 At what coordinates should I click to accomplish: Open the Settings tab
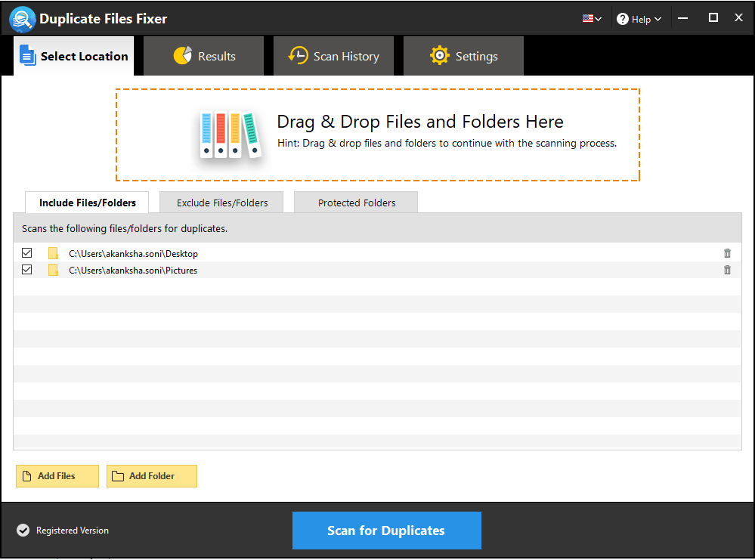pos(464,57)
